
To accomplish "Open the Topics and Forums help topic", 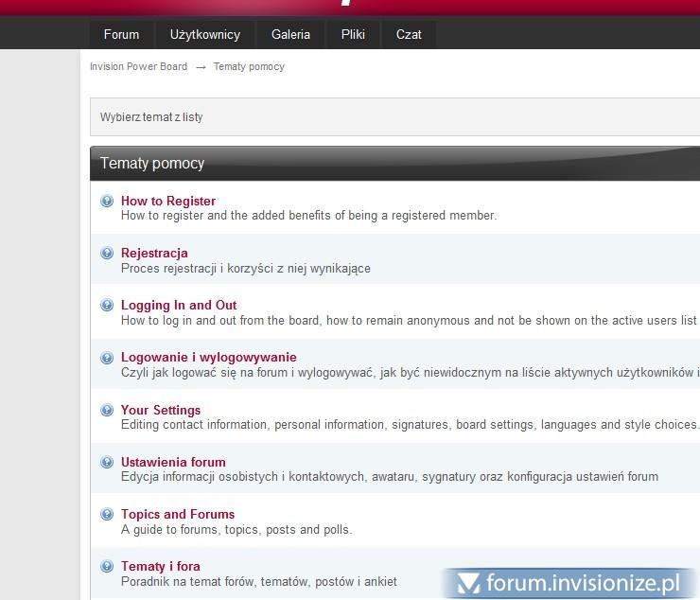I will (x=178, y=514).
